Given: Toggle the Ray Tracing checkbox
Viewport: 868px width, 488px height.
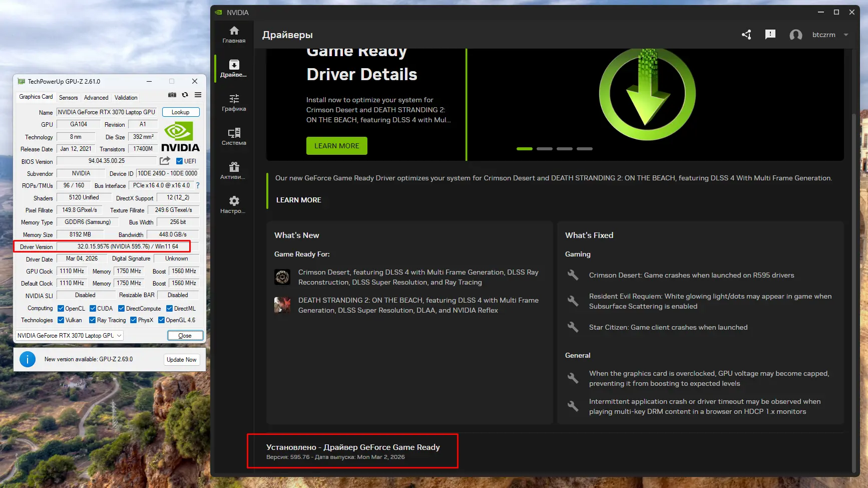Looking at the screenshot, I should [92, 320].
